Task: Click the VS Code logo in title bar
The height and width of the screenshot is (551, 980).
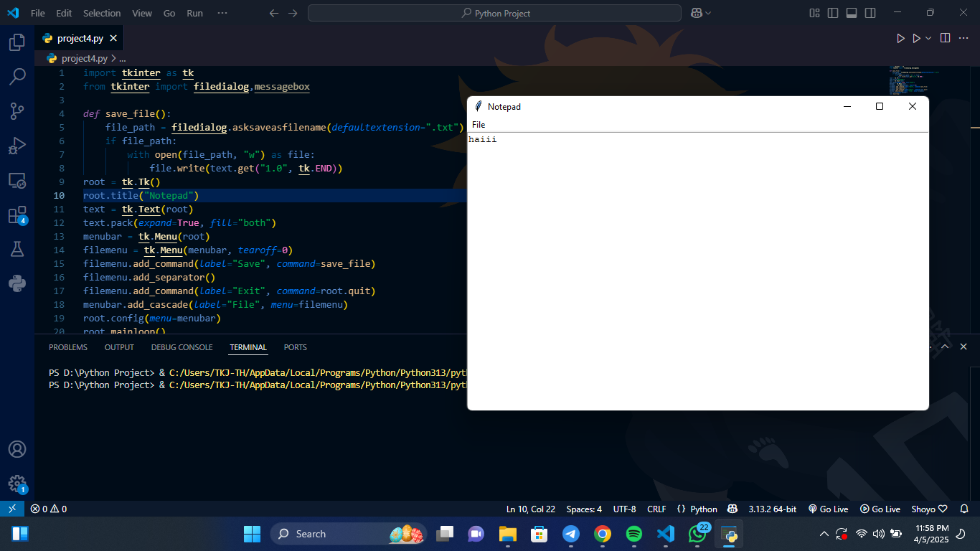Action: (x=12, y=13)
